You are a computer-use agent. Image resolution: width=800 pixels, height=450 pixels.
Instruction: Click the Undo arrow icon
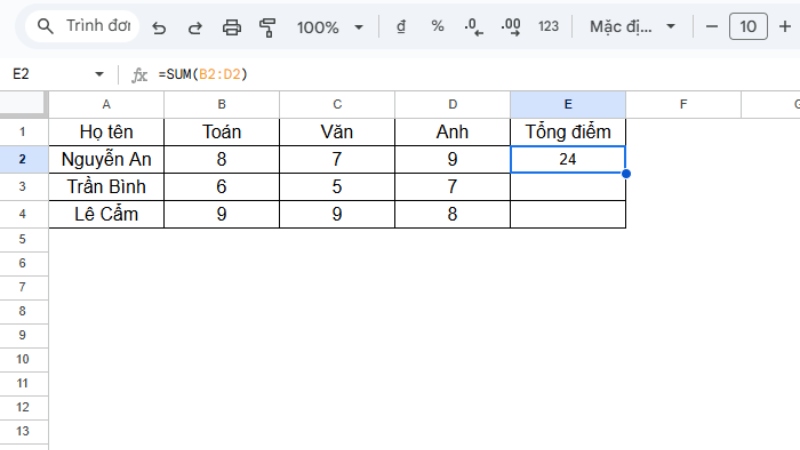click(x=159, y=27)
